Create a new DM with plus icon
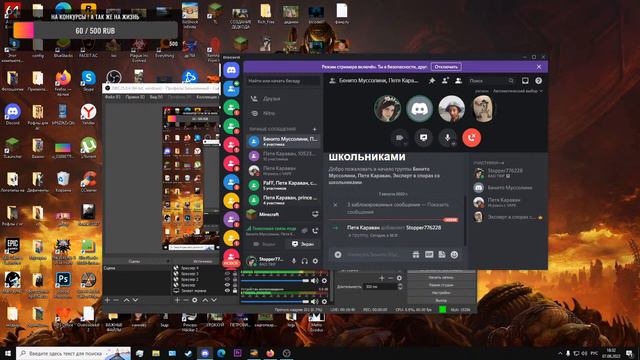Image resolution: width=640 pixels, height=360 pixels. pos(314,129)
